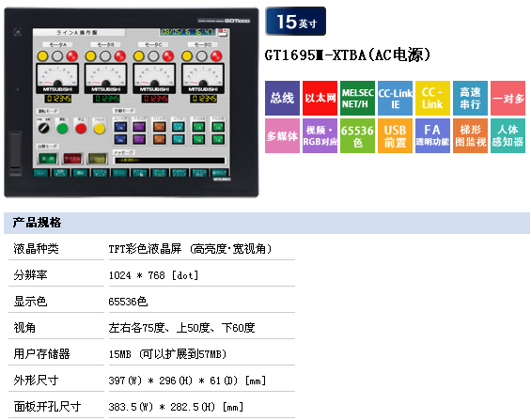This screenshot has width=531, height=420.
Task: Click the 人体感知器 teal badge
Action: (x=508, y=135)
